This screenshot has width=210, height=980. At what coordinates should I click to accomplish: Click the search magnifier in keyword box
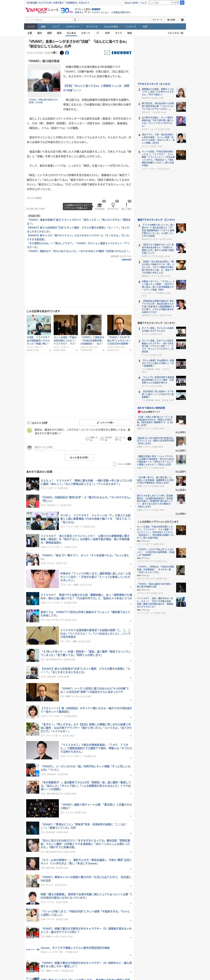(x=75, y=19)
